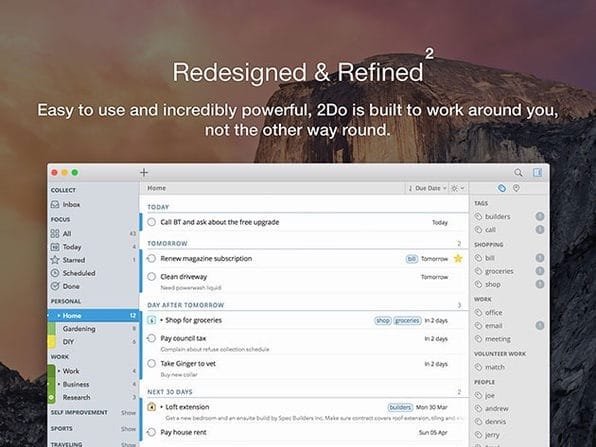Select the office tag
The image size is (596, 447).
(509, 312)
